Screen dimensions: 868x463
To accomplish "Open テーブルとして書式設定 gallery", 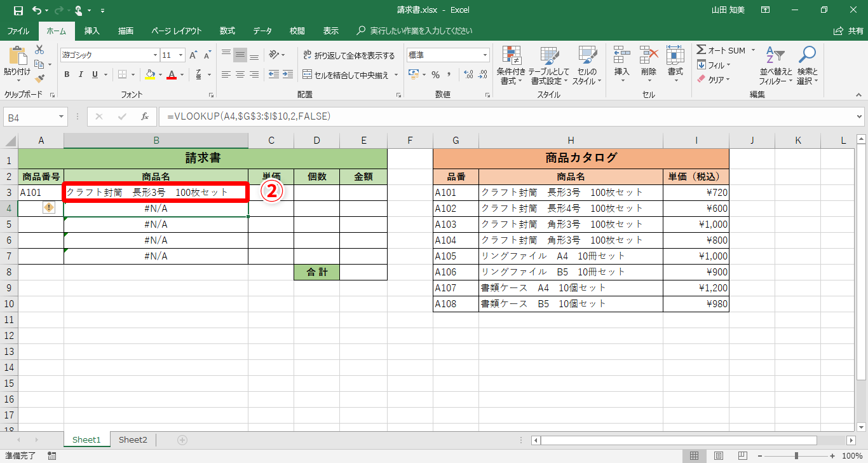I will (549, 66).
